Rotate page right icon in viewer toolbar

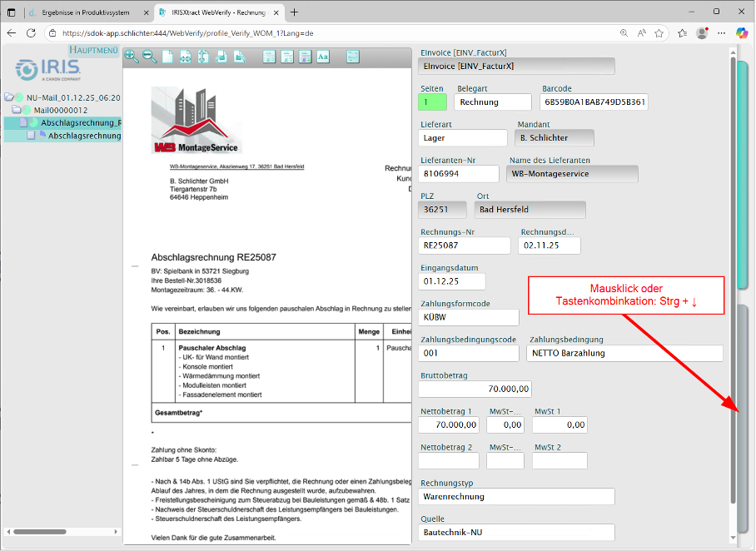[239, 57]
